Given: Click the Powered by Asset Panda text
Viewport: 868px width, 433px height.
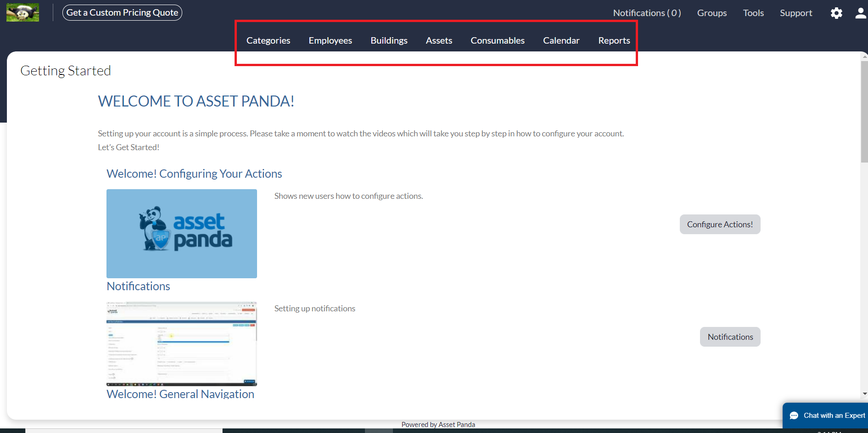Looking at the screenshot, I should coord(438,425).
